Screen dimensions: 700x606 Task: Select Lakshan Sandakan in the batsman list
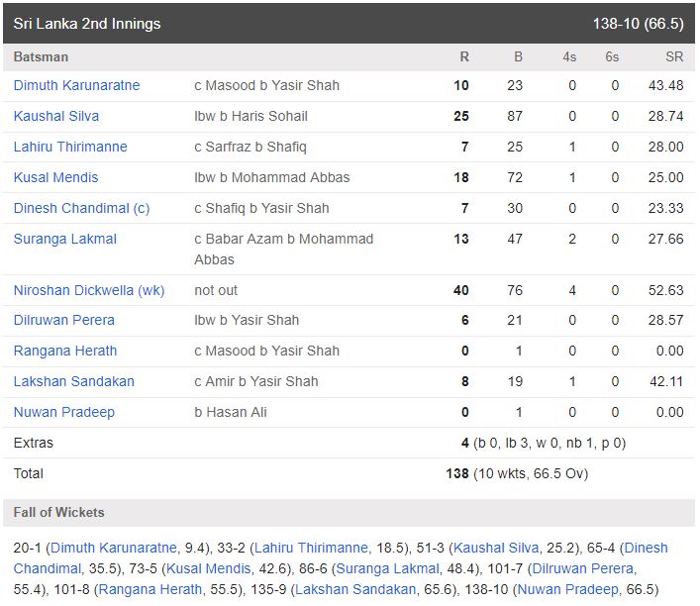point(73,381)
